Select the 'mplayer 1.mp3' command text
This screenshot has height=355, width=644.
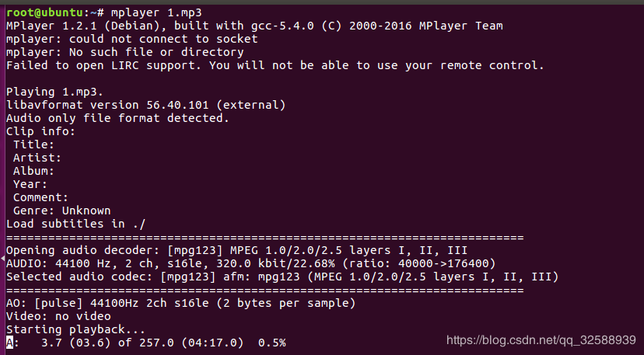pyautogui.click(x=156, y=12)
